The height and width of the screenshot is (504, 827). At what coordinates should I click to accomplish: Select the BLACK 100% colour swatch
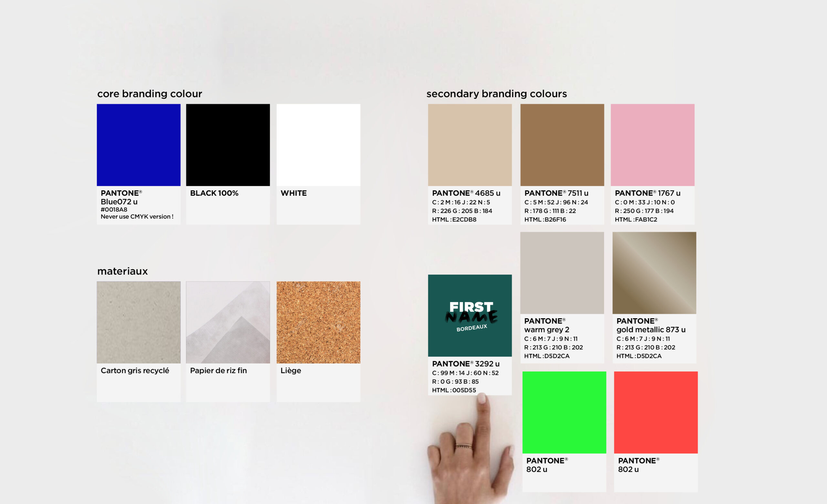[x=228, y=145]
